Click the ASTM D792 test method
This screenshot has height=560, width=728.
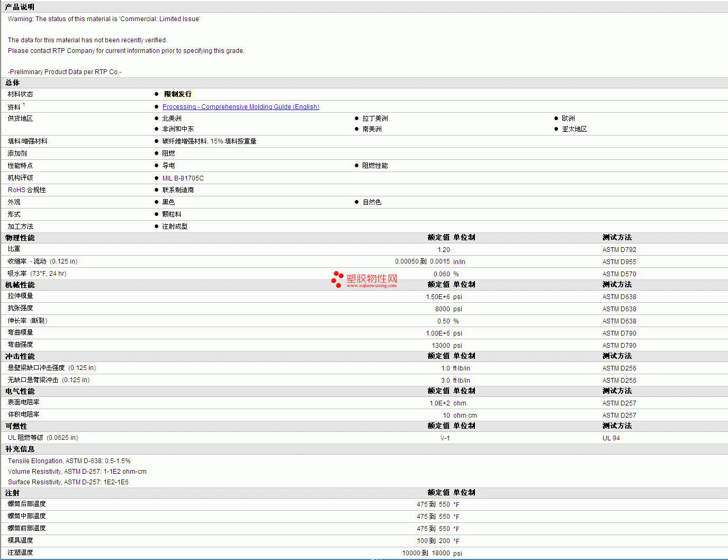(x=619, y=250)
